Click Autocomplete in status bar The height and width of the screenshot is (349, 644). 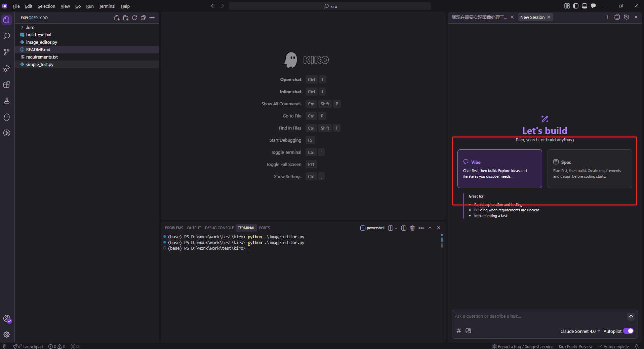pos(613,346)
